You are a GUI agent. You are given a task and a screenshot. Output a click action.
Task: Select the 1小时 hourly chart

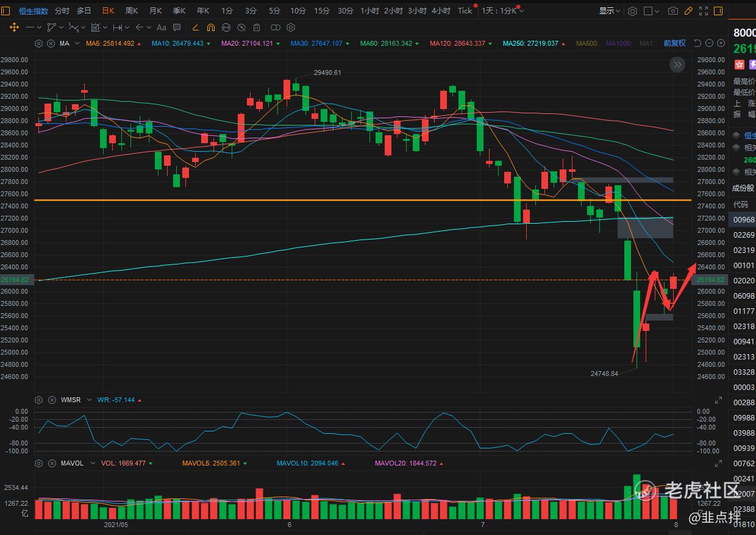369,11
